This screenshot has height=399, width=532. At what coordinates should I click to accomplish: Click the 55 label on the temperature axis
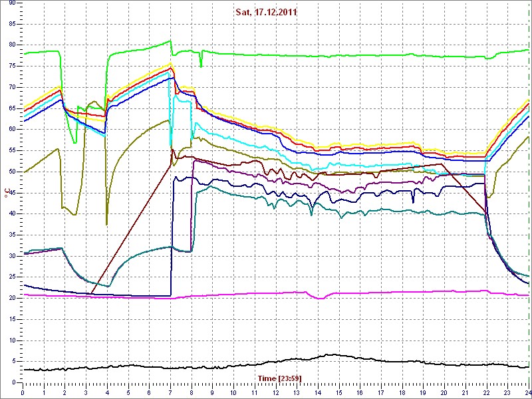click(11, 150)
